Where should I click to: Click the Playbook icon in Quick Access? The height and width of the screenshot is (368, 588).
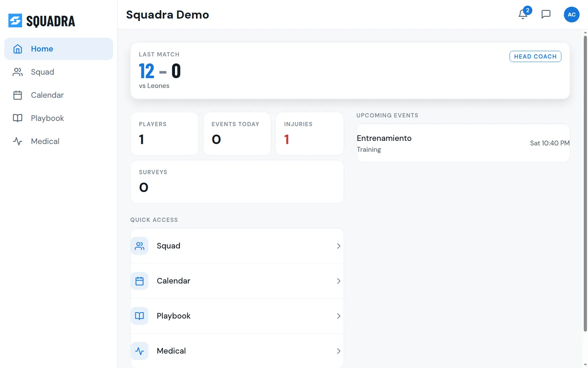click(139, 316)
